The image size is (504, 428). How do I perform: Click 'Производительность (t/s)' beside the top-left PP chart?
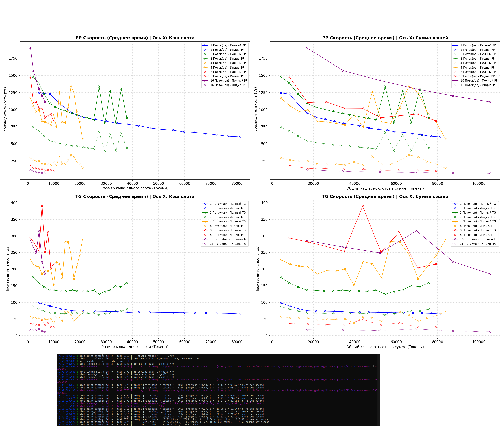[5, 110]
